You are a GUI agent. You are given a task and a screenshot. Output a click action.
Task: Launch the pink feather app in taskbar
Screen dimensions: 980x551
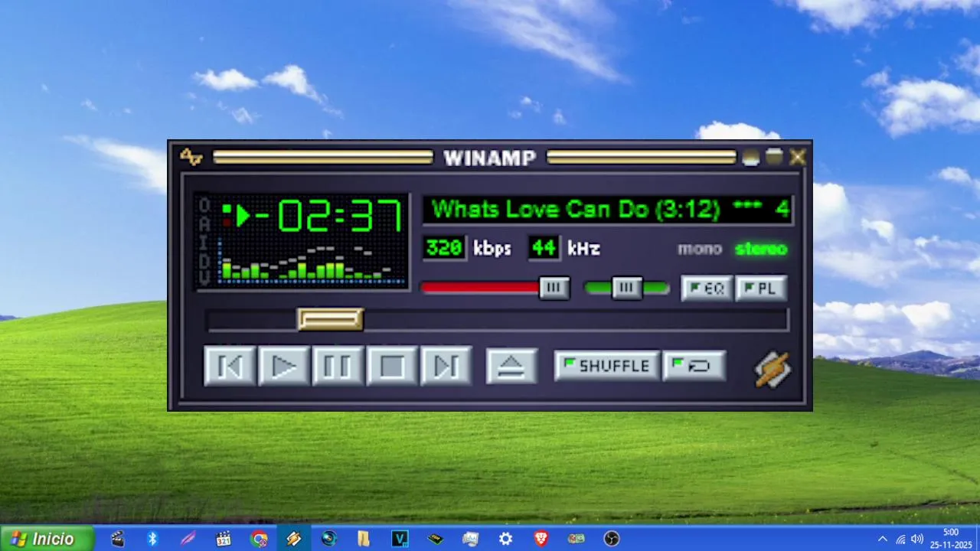(x=188, y=539)
